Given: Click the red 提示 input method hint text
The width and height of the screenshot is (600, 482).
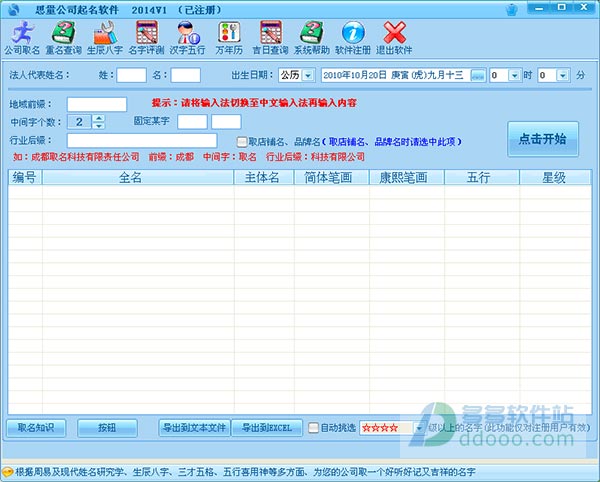Looking at the screenshot, I should coord(254,103).
